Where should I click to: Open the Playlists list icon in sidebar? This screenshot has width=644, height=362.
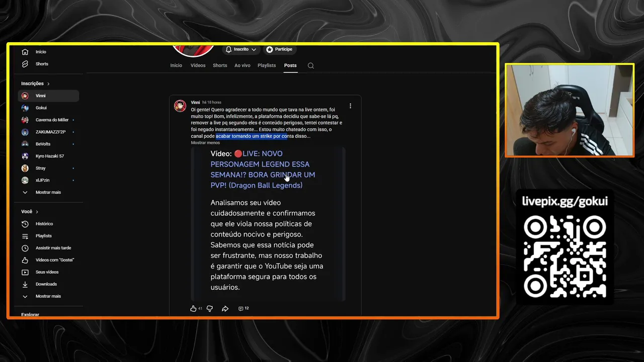(25, 236)
